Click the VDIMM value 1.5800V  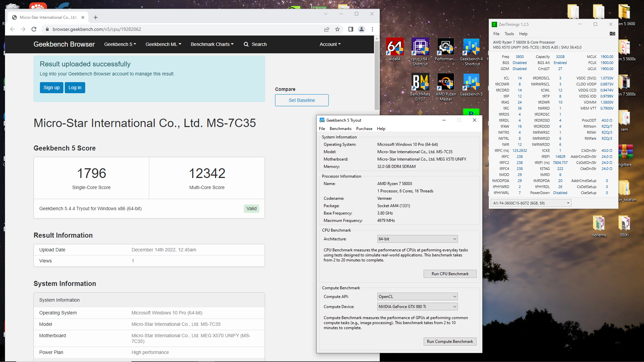pyautogui.click(x=607, y=102)
